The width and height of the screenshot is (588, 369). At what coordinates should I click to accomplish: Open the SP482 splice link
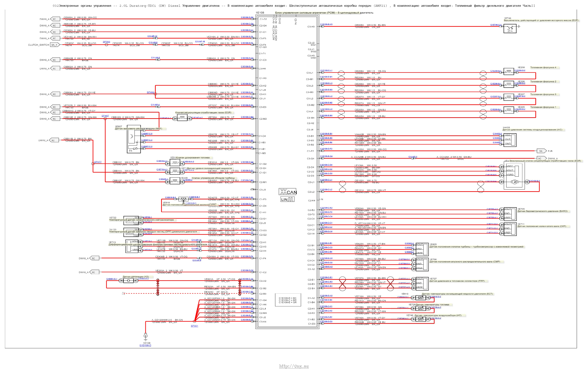coord(150,92)
